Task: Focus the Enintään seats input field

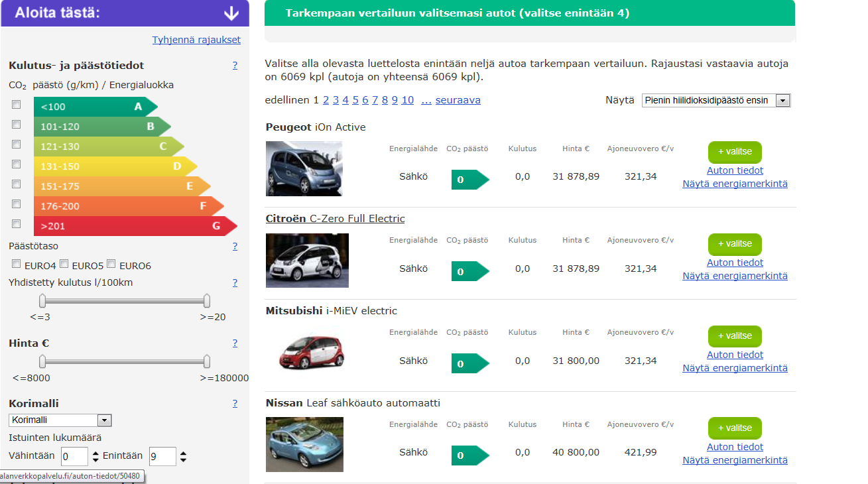Action: 162,457
